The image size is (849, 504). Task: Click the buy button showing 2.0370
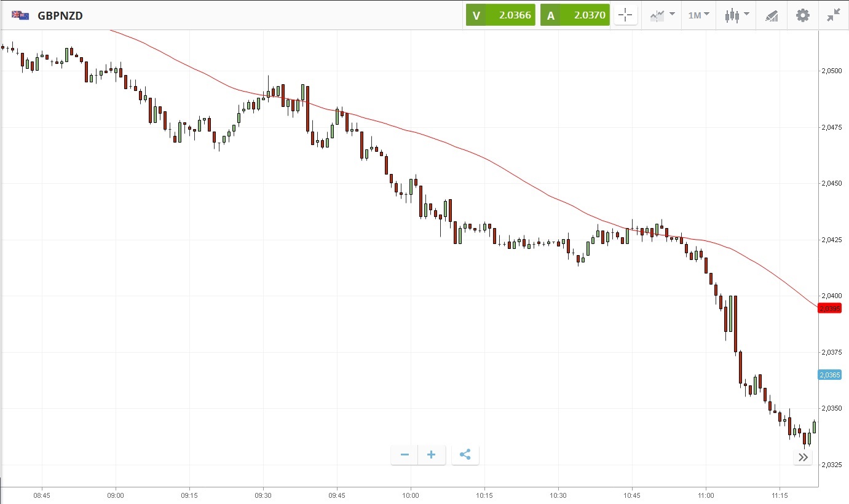575,15
